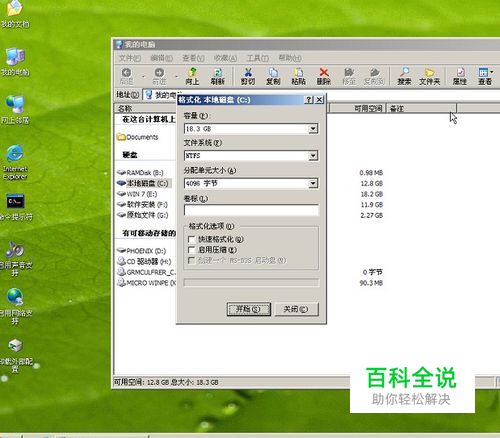This screenshot has width=500, height=438.
Task: Sort by the Name (名称) column header
Action: coord(146,108)
